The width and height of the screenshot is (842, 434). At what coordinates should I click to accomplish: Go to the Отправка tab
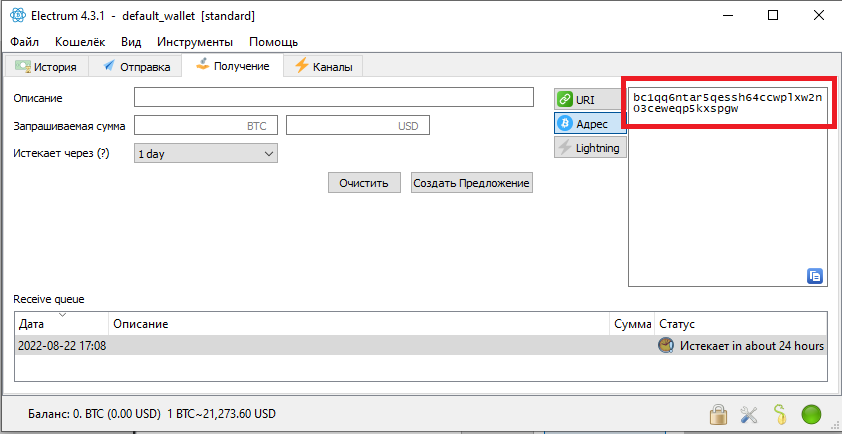tap(136, 67)
